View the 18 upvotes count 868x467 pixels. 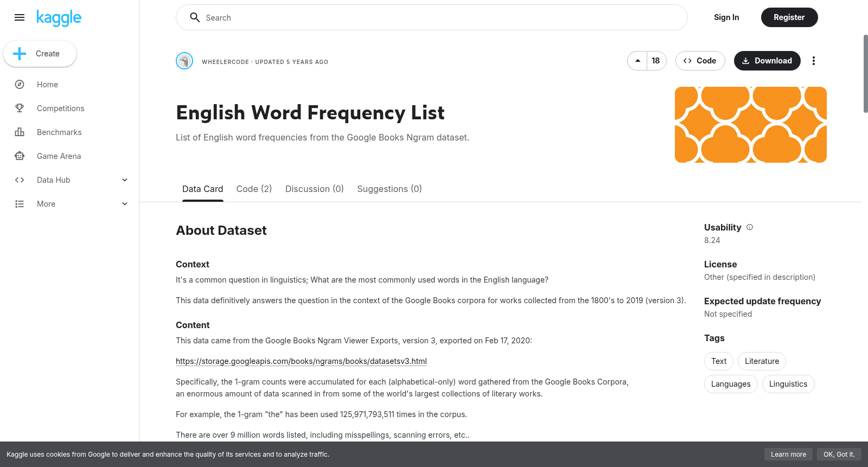656,61
